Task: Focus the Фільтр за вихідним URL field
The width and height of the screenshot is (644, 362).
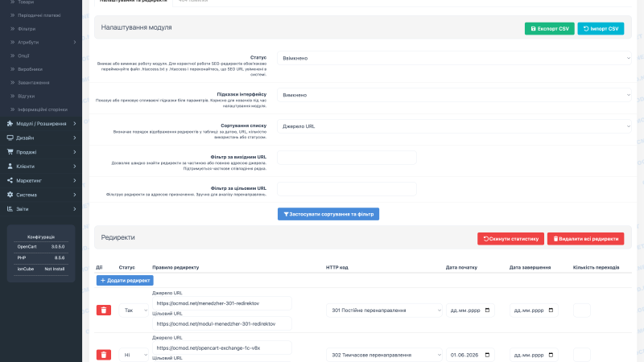Action: point(347,158)
